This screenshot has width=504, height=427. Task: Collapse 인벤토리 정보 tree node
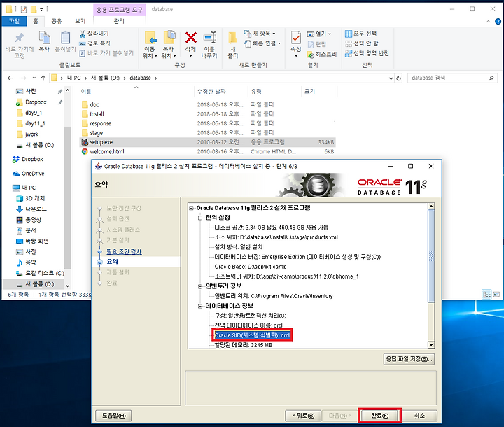[x=200, y=286]
